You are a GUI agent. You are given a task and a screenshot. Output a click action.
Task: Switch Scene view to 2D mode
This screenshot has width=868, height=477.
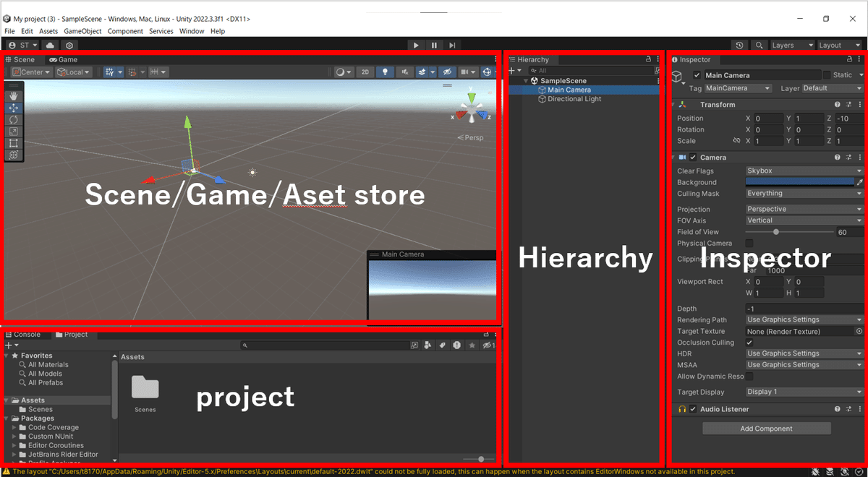point(365,72)
